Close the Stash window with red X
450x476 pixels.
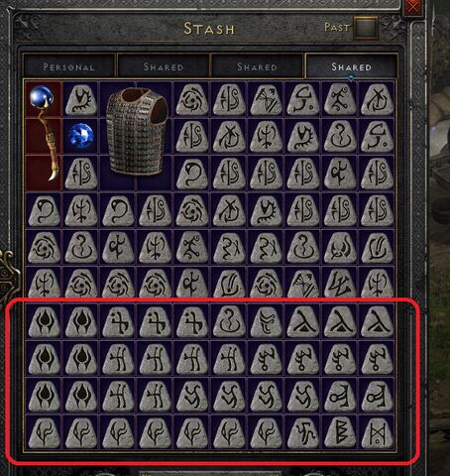(413, 7)
